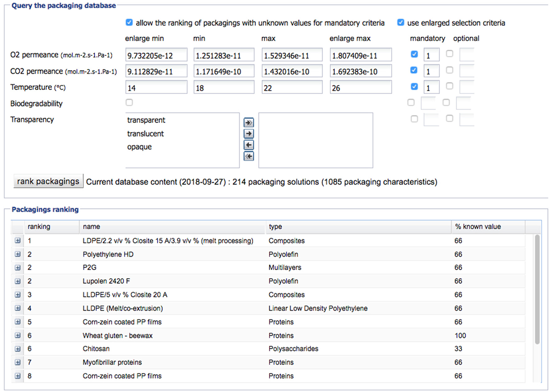Expand the Myofibrillar proteins row
Viewport: 551px width, 392px height.
18,362
